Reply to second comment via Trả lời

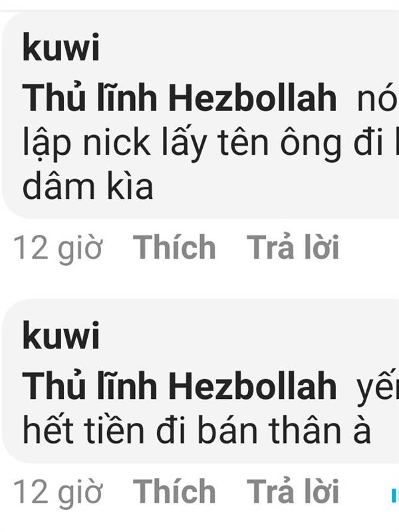click(x=293, y=491)
